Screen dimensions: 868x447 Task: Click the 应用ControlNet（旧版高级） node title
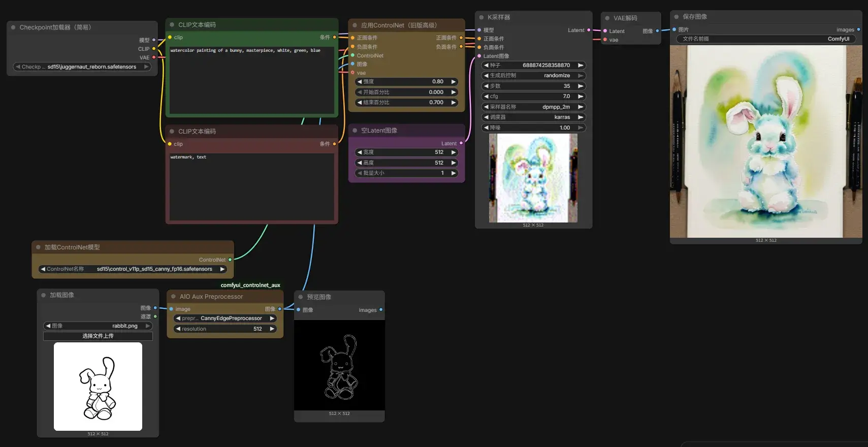click(x=399, y=25)
